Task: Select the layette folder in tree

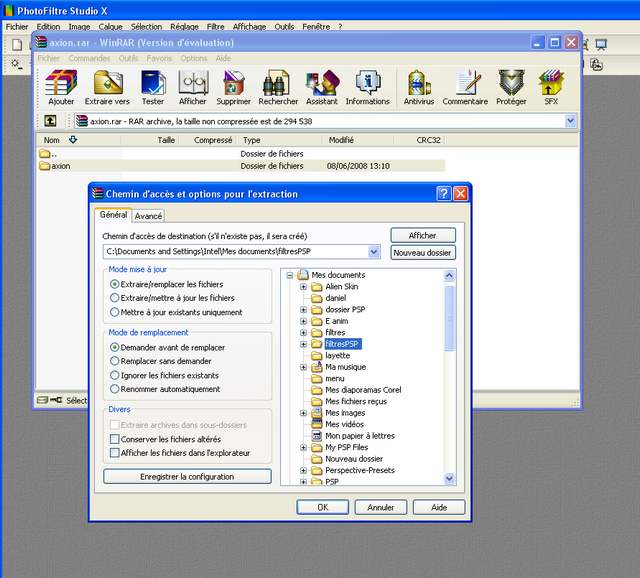Action: pos(337,356)
